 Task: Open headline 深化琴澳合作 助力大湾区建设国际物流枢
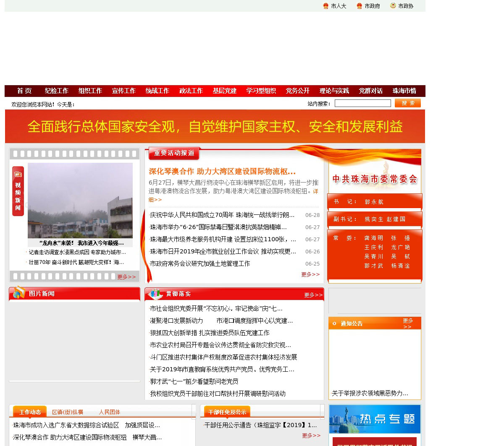222,171
